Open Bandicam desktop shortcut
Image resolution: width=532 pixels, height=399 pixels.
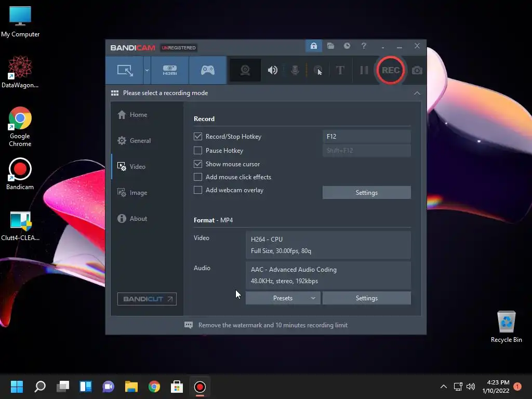pyautogui.click(x=20, y=174)
